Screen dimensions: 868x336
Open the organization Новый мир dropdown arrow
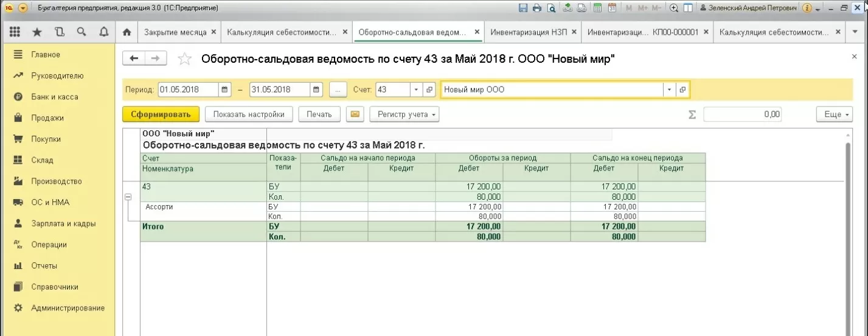coord(669,89)
